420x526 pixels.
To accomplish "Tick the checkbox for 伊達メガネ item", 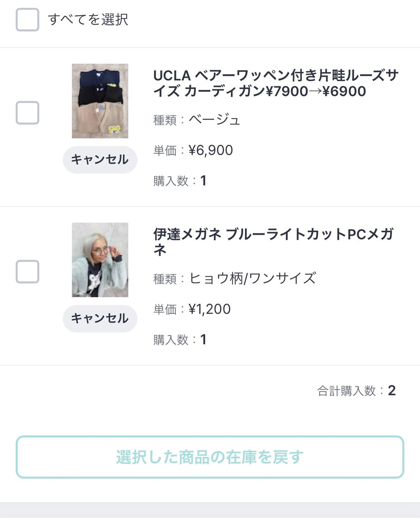I will coord(28,272).
